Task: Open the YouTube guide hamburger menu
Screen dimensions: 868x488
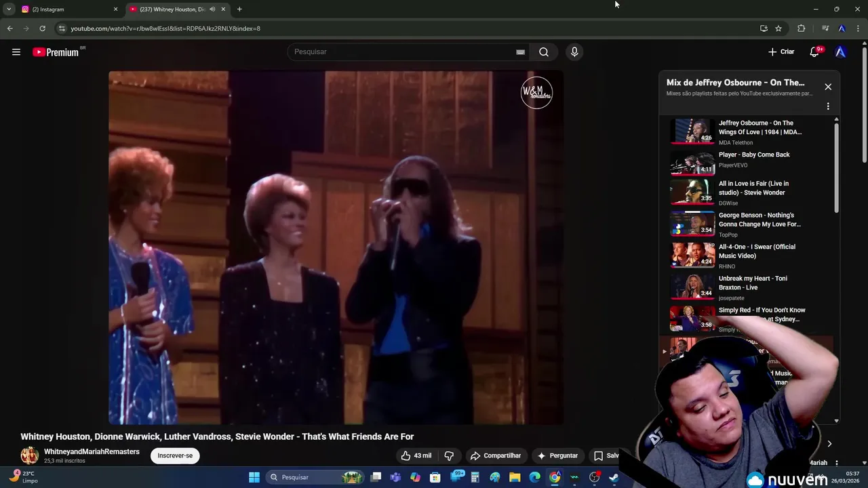Action: click(16, 52)
